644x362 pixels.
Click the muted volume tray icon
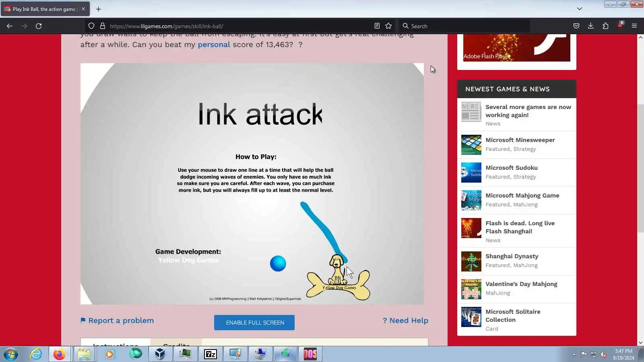tap(603, 354)
